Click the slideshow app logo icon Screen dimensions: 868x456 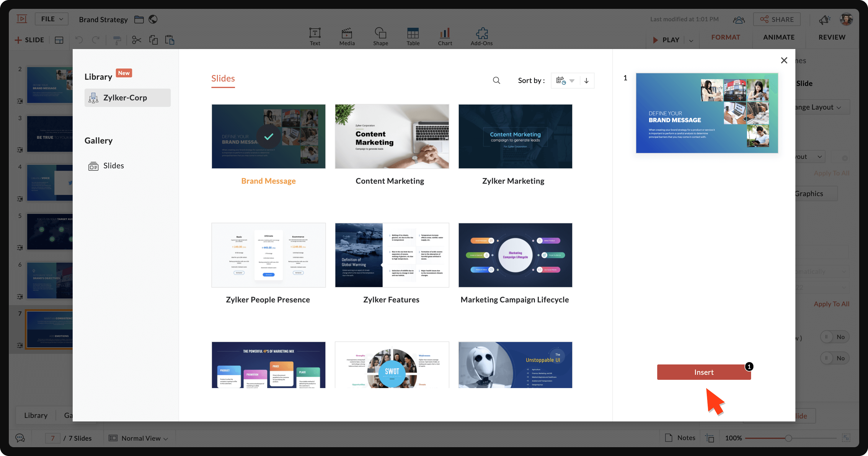[x=22, y=19]
